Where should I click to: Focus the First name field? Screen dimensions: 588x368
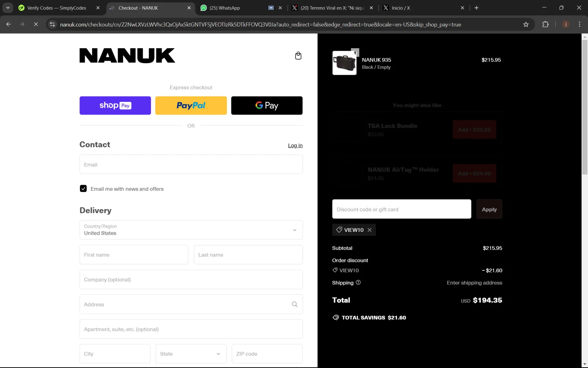tap(134, 255)
